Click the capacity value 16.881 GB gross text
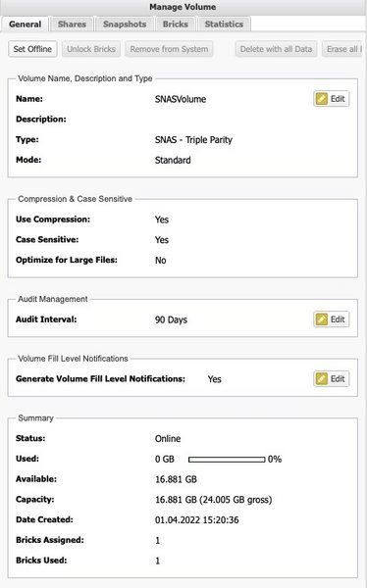Screen dimensions: 367x588 pos(213,500)
